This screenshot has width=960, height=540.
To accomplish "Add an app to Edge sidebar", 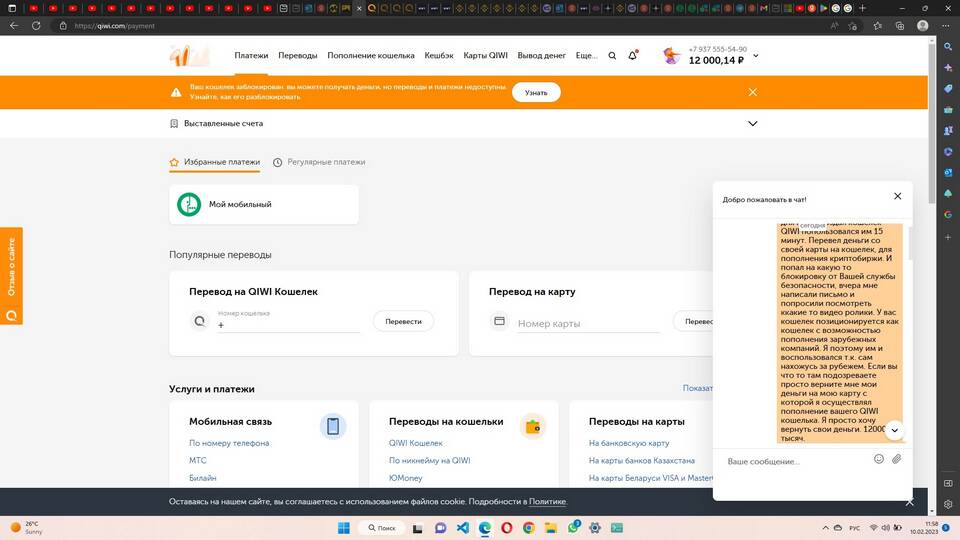I will 948,237.
